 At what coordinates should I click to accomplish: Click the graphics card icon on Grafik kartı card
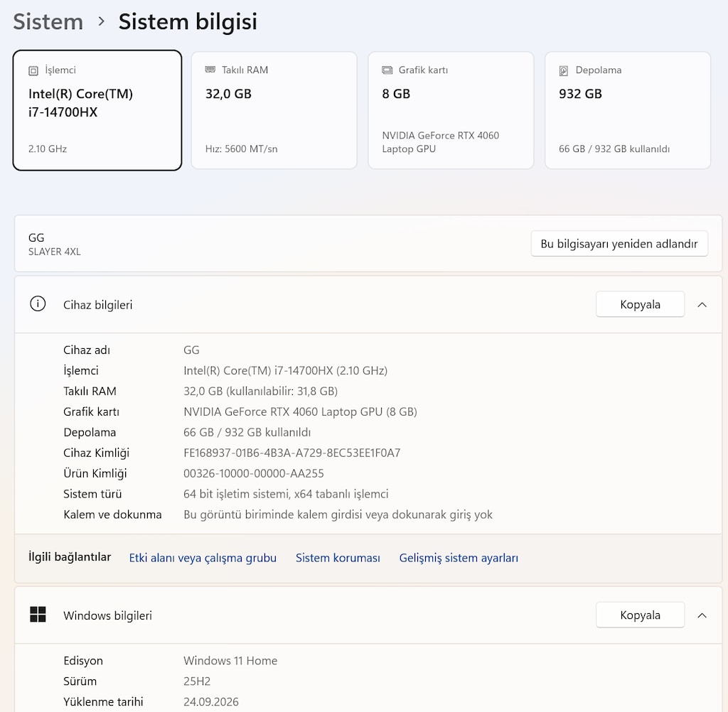[x=387, y=70]
